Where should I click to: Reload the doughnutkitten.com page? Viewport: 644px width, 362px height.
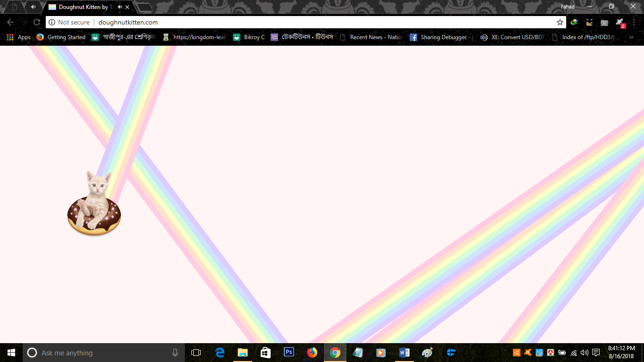coord(37,22)
